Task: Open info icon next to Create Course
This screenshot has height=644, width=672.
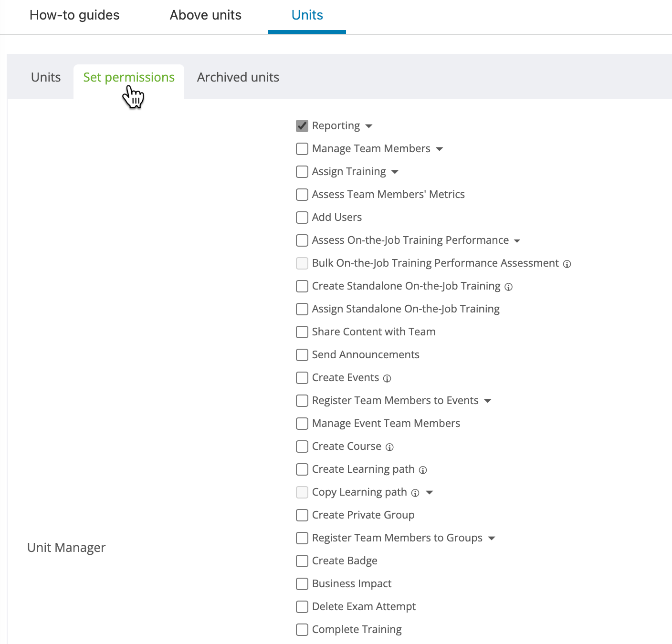Action: click(x=389, y=447)
